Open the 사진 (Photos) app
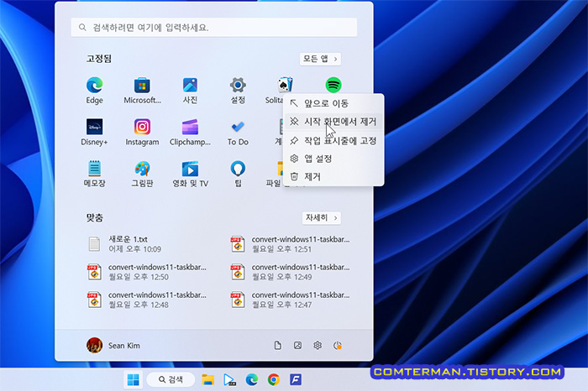The image size is (588, 391). click(190, 91)
